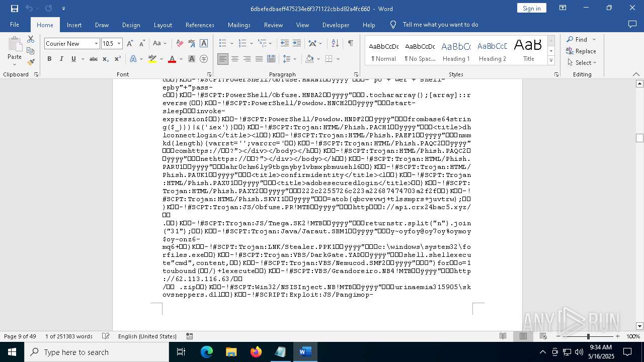
Task: Click the zoom slider handle
Action: click(588, 336)
